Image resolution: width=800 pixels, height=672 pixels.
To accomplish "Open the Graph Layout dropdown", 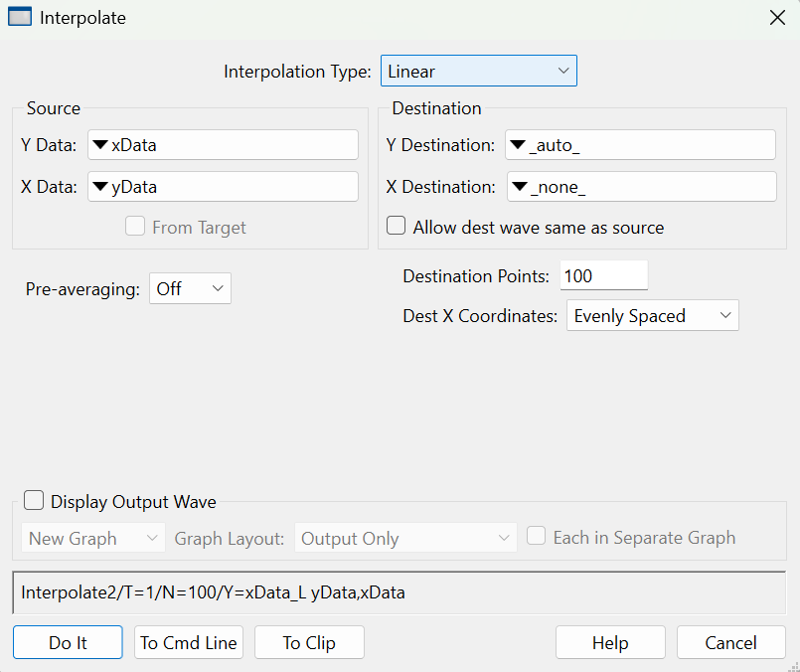I will coord(405,539).
